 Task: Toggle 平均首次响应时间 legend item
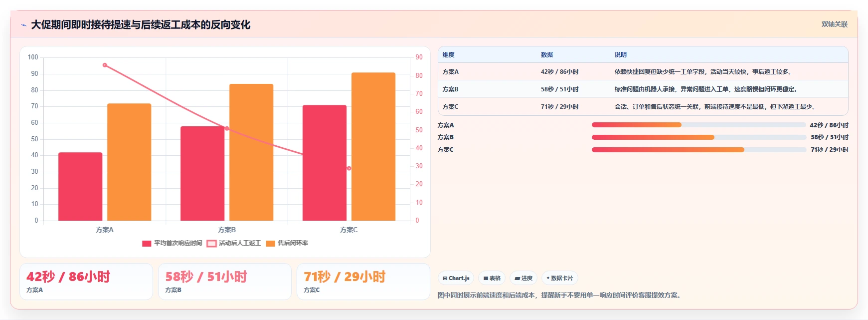click(172, 243)
